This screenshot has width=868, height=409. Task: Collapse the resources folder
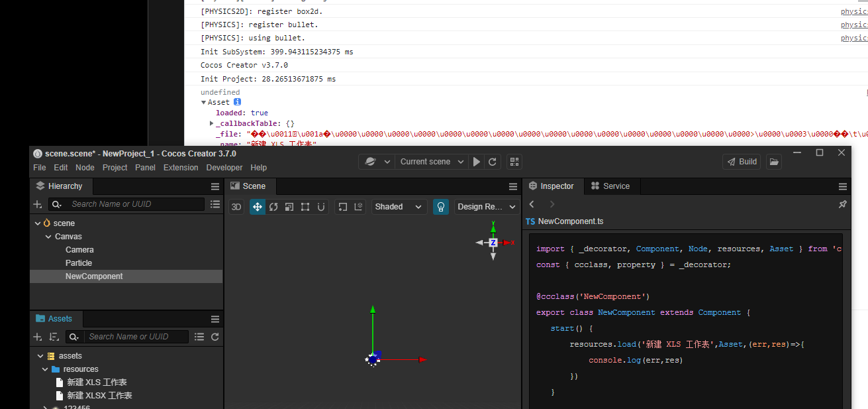click(x=45, y=369)
